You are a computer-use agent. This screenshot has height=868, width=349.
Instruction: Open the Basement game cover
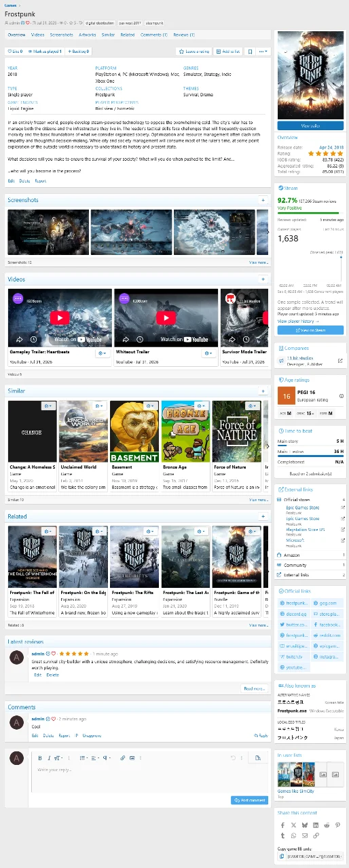(134, 431)
